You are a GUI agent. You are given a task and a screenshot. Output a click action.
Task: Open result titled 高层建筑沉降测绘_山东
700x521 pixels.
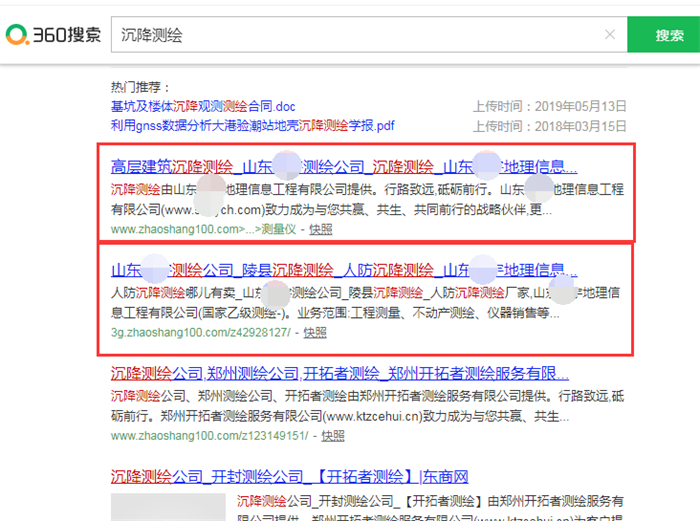pos(344,167)
